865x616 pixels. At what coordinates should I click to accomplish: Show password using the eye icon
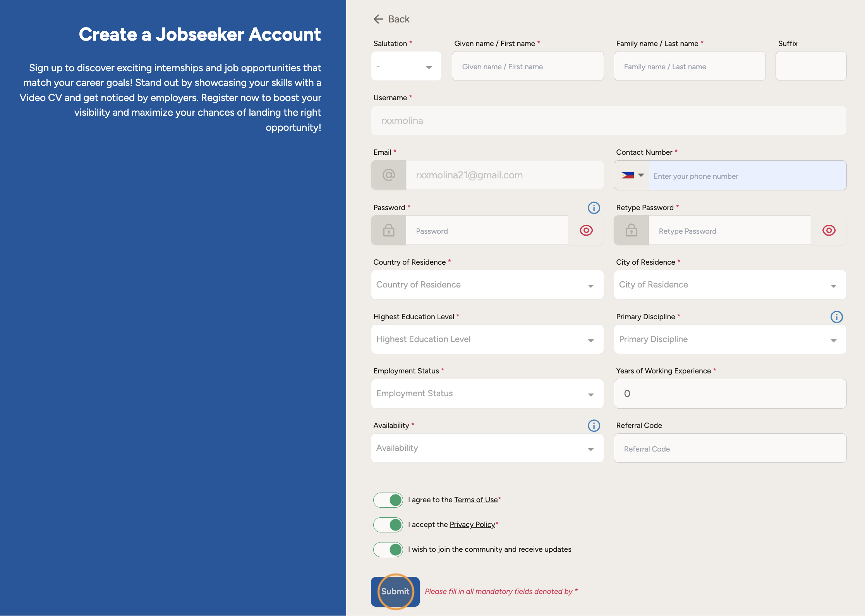pos(586,231)
